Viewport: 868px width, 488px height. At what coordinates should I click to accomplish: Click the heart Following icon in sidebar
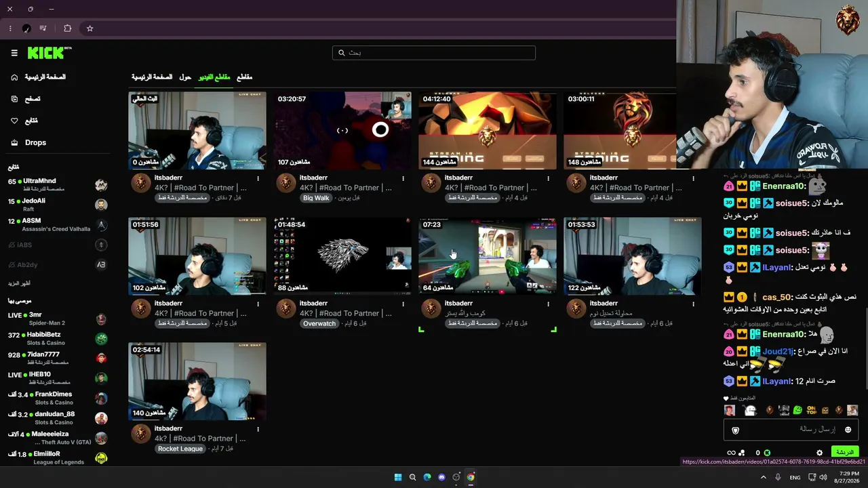click(x=14, y=121)
